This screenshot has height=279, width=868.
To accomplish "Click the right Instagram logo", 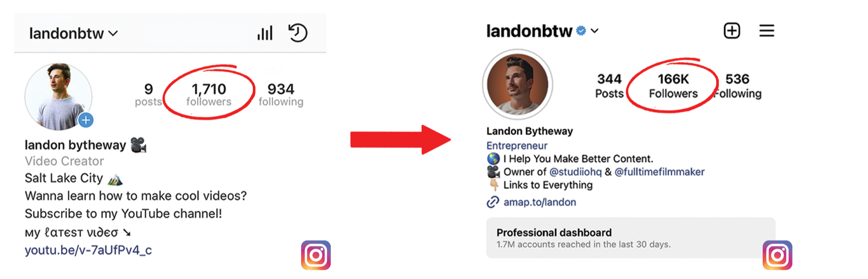I will coord(778,255).
